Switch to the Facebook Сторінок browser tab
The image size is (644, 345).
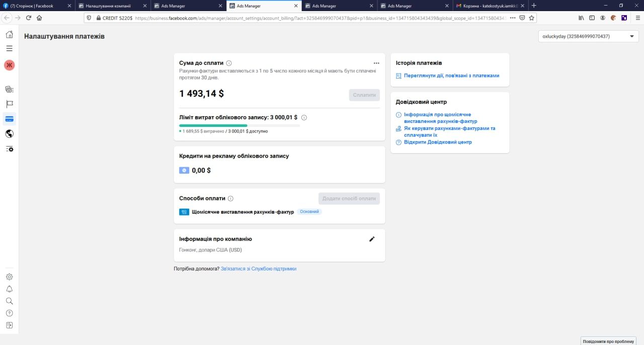(x=38, y=6)
